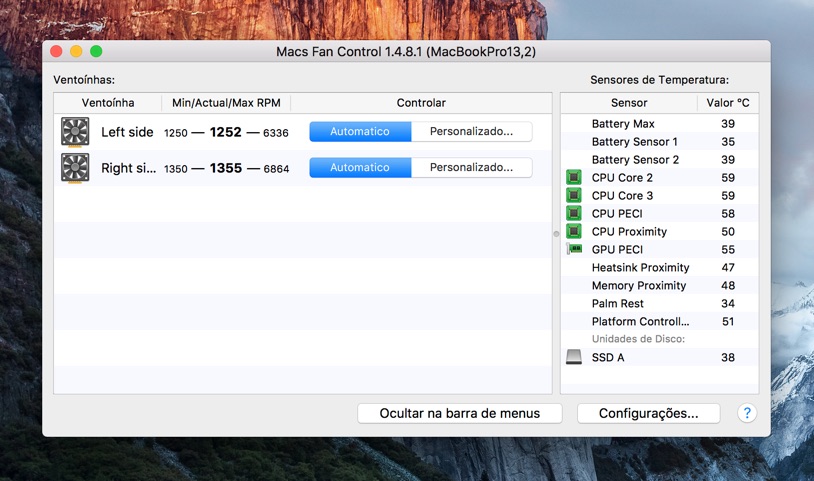Sort sensors by Valor °C column

pos(727,103)
